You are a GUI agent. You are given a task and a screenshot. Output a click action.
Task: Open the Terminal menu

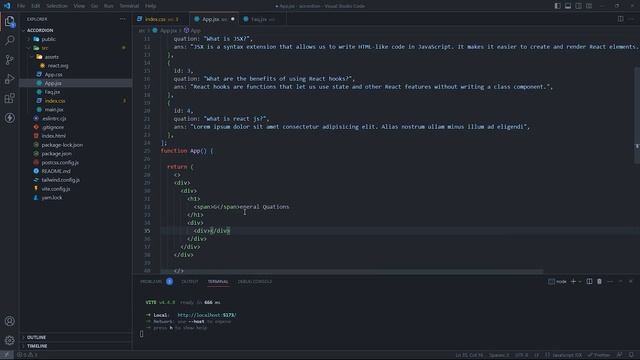129,6
